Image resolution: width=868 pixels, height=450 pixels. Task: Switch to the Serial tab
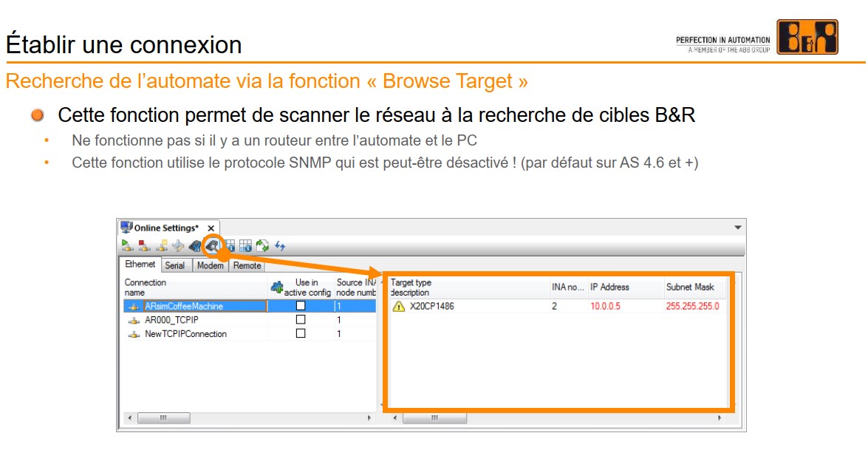click(175, 266)
